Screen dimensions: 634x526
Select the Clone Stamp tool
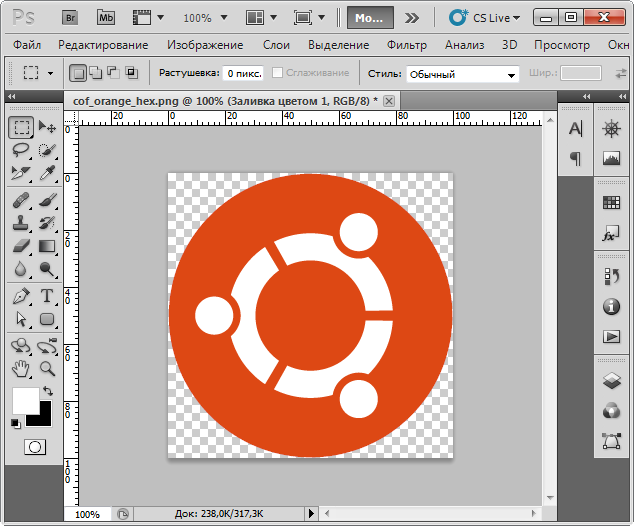tap(21, 223)
